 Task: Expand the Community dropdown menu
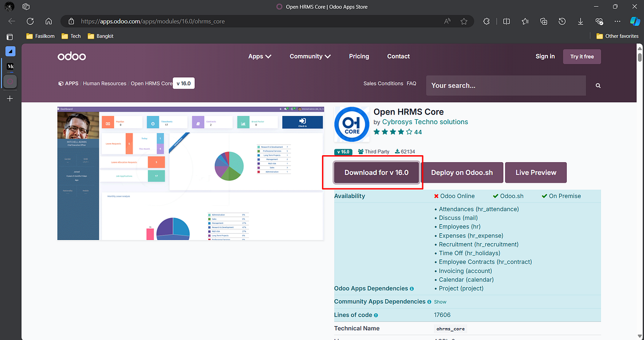pos(310,56)
